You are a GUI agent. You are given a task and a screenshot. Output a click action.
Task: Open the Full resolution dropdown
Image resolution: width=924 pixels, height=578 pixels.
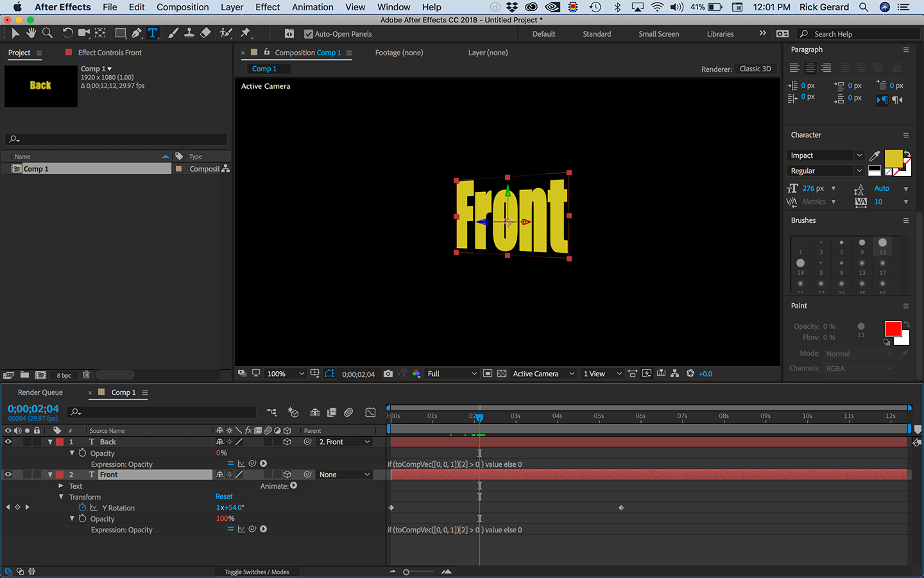(x=452, y=374)
